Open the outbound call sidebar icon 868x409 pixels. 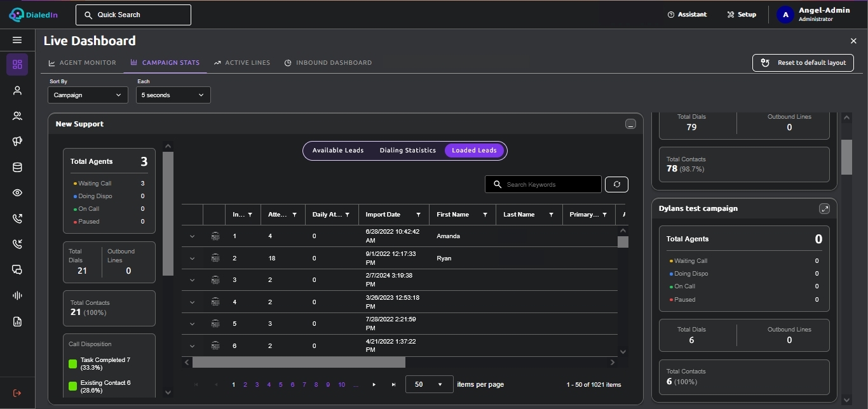pyautogui.click(x=17, y=218)
